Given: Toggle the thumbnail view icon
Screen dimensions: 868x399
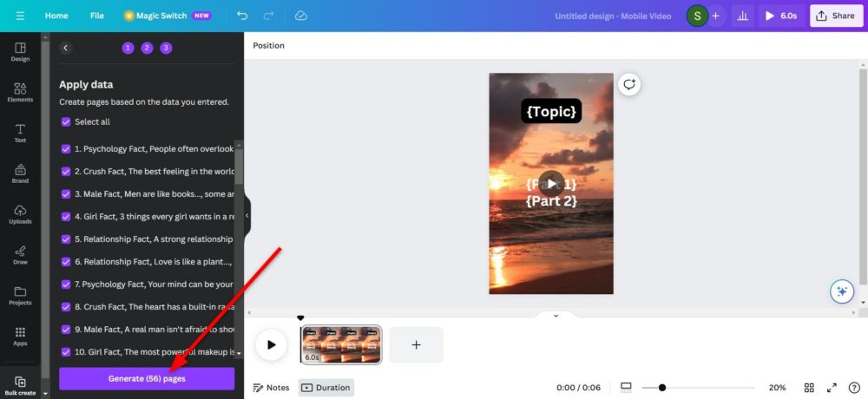Looking at the screenshot, I should (x=626, y=388).
